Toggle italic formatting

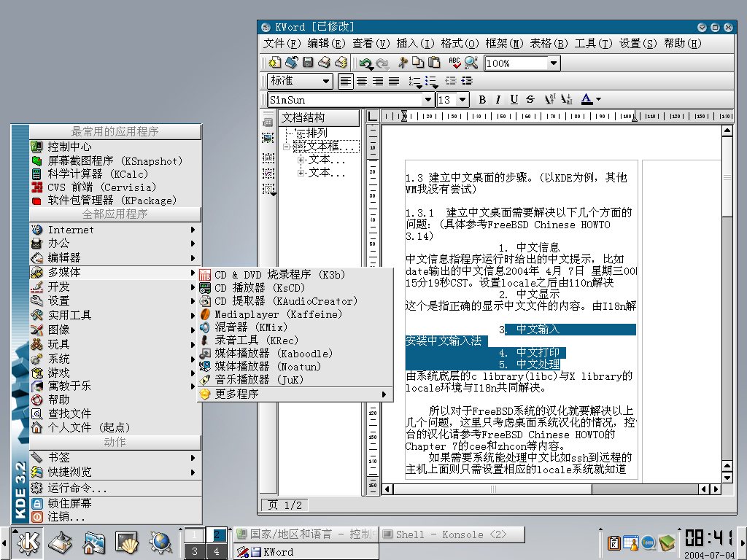pyautogui.click(x=498, y=99)
